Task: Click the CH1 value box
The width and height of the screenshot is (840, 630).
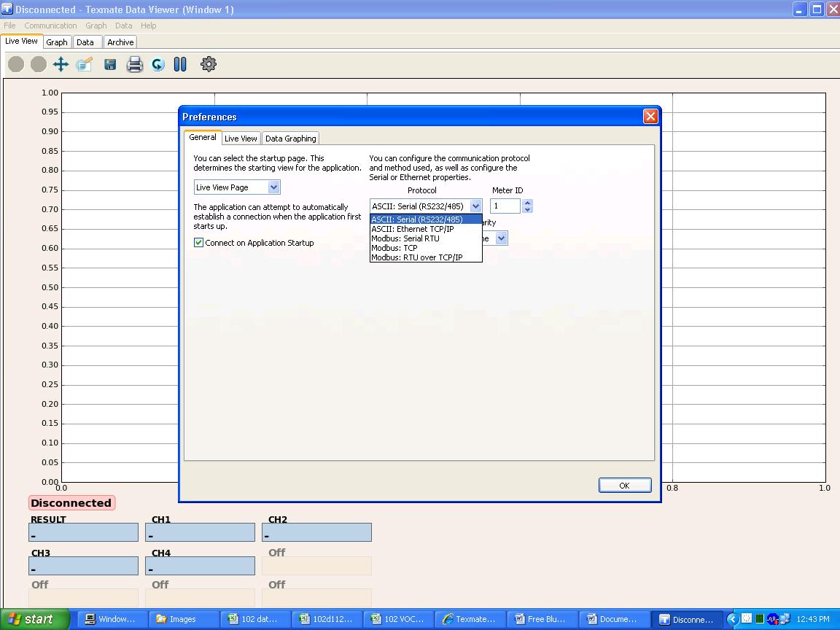Action: coord(201,532)
